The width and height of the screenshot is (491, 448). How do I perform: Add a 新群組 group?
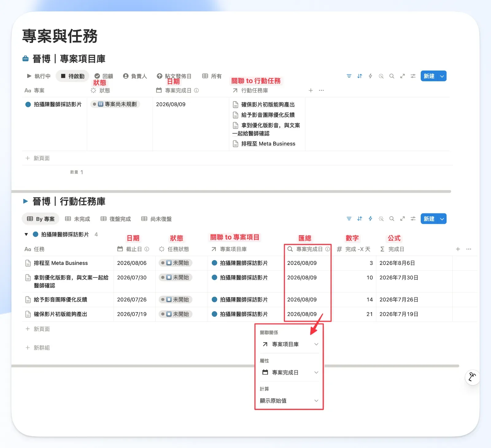37,348
